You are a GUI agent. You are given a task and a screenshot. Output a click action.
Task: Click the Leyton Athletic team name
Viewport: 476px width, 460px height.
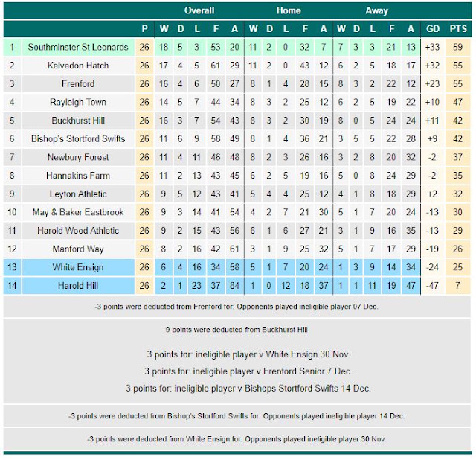click(78, 194)
